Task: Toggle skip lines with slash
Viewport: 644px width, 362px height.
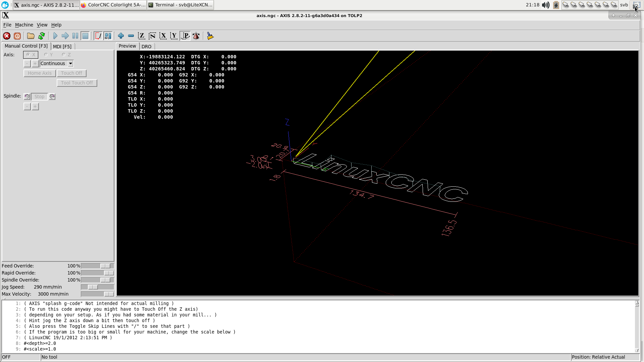Action: click(x=98, y=36)
